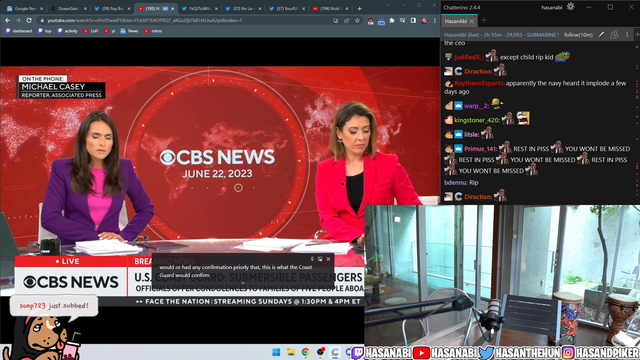
Task: Open the dashboard bookmark
Action: tap(19, 31)
